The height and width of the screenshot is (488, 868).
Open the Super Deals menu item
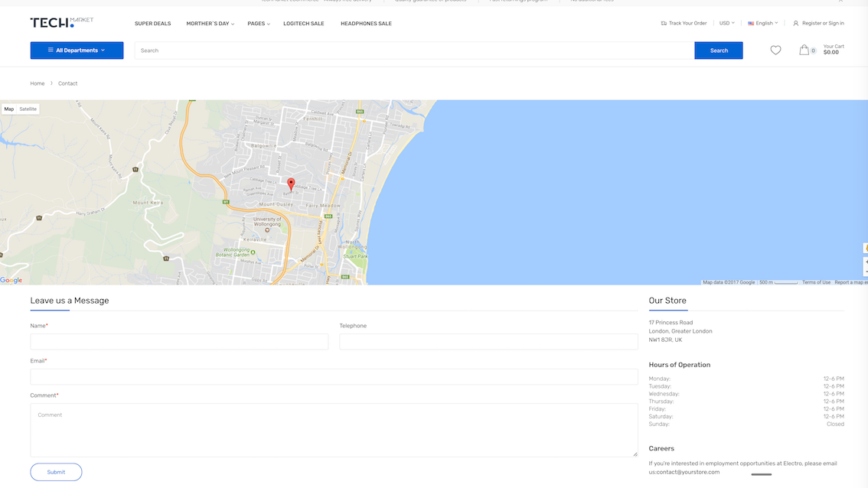pyautogui.click(x=153, y=24)
